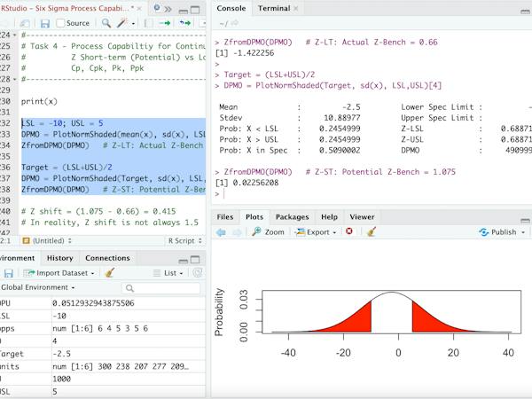Click code line print(x) in editor
The height and width of the screenshot is (399, 532).
click(39, 101)
